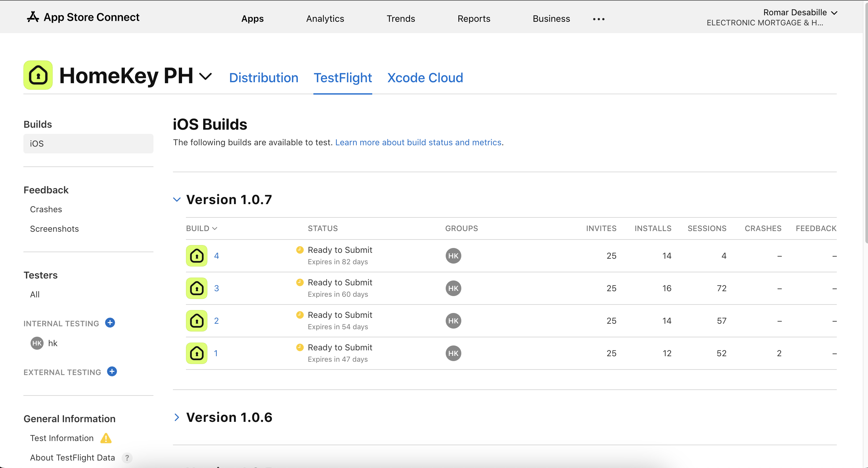This screenshot has width=868, height=468.
Task: Click the App Store Connect logo icon
Action: click(x=33, y=17)
